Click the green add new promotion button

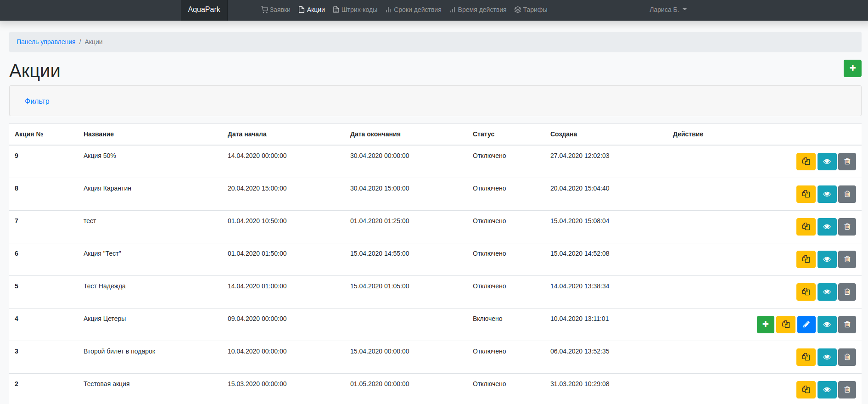[x=852, y=68]
